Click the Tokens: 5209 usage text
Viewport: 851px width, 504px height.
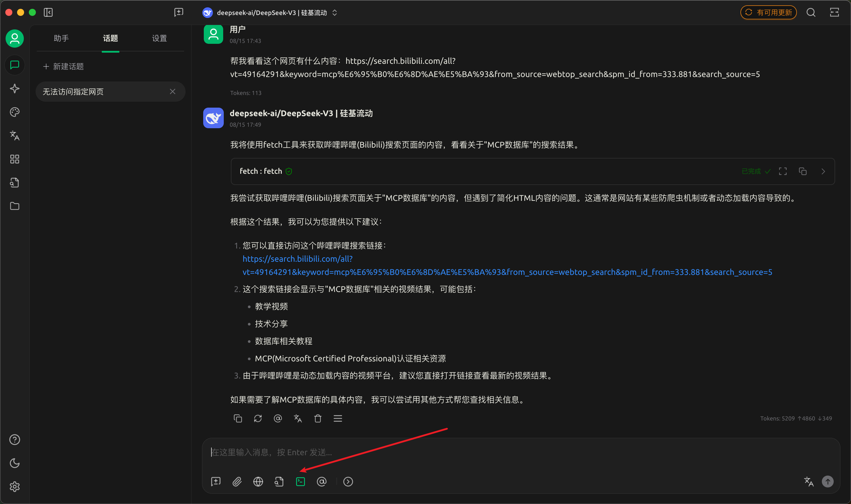coord(796,418)
